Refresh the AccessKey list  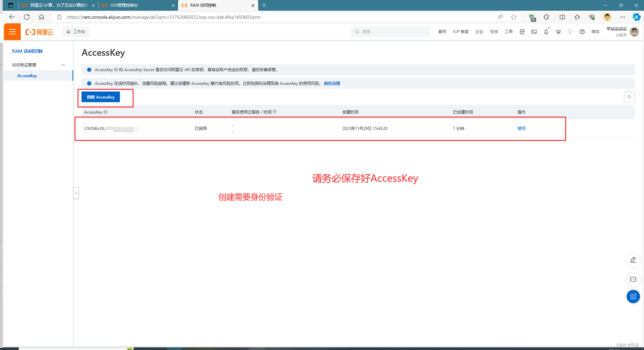[629, 97]
